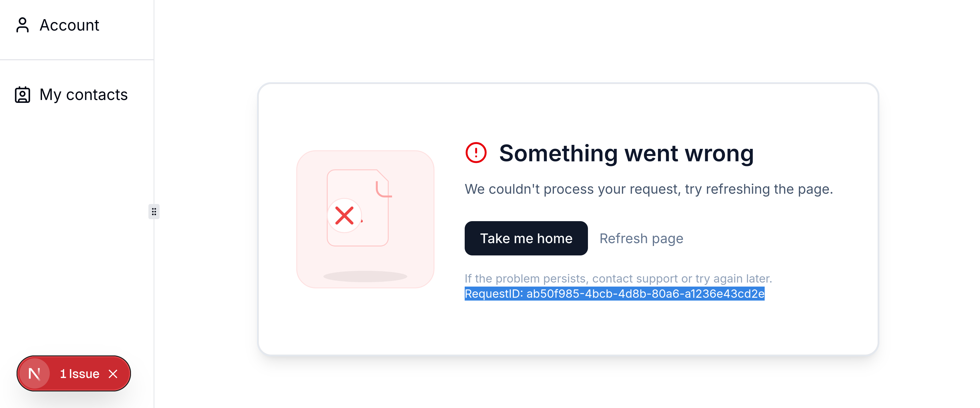Image resolution: width=980 pixels, height=408 pixels.
Task: Select the highlighted RequestID text
Action: 614,293
